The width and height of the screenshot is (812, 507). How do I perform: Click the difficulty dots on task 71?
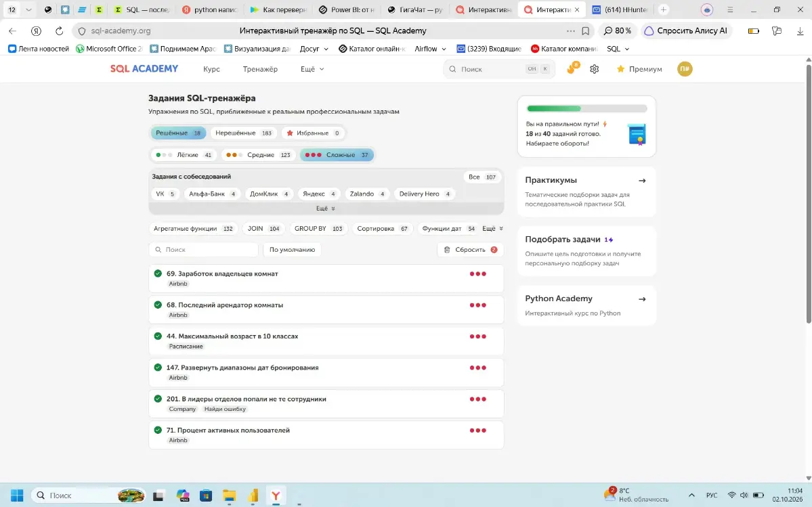click(477, 431)
